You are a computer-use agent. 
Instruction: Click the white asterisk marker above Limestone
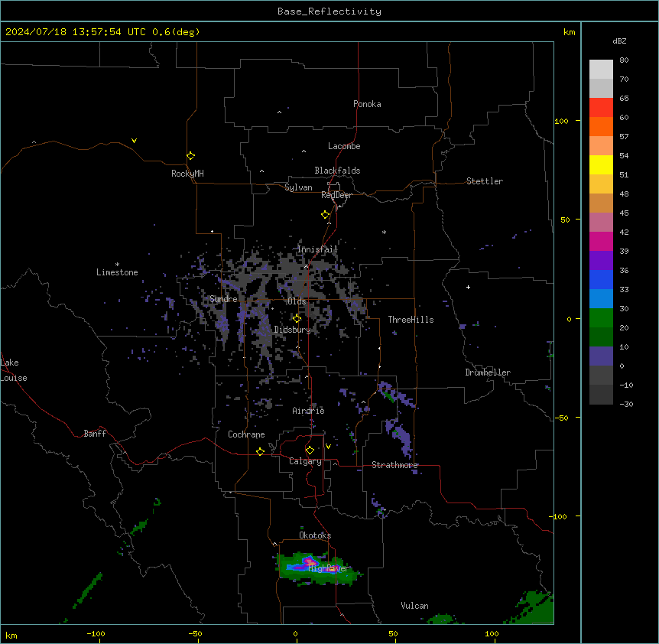117,264
